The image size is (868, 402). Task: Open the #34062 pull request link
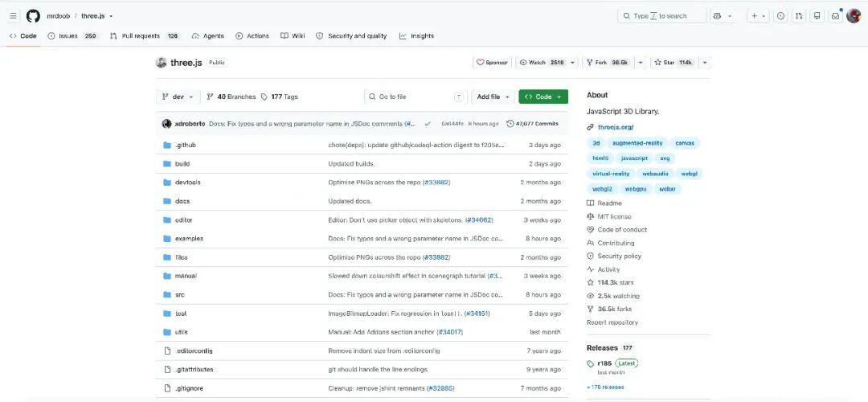(x=479, y=219)
